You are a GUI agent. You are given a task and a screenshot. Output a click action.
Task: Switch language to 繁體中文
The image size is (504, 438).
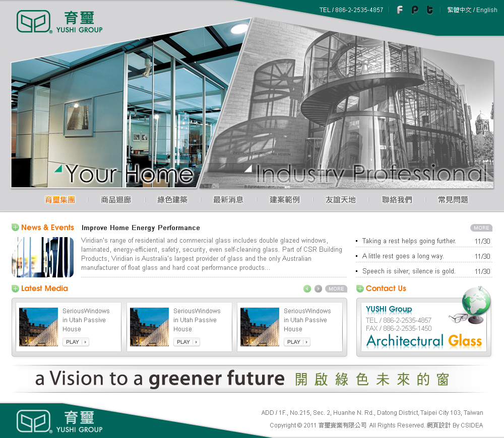click(x=459, y=10)
